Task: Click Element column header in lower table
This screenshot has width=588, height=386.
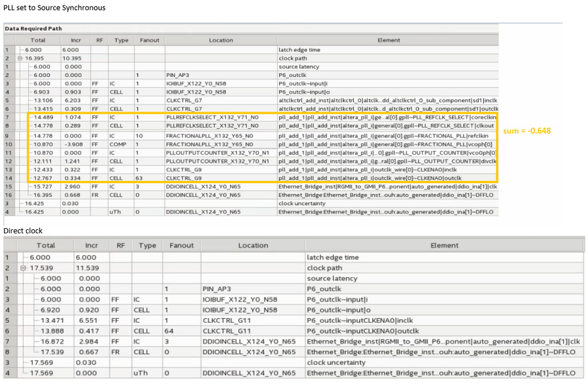Action: 444,245
